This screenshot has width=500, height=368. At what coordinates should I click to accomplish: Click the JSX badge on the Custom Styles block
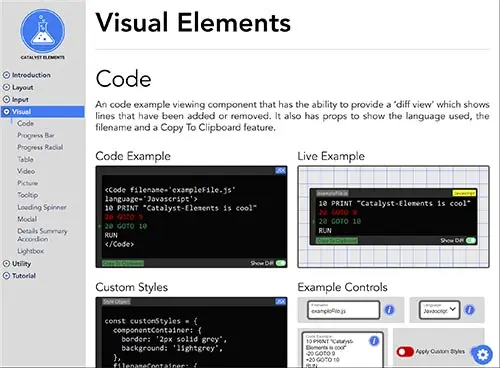click(x=281, y=302)
